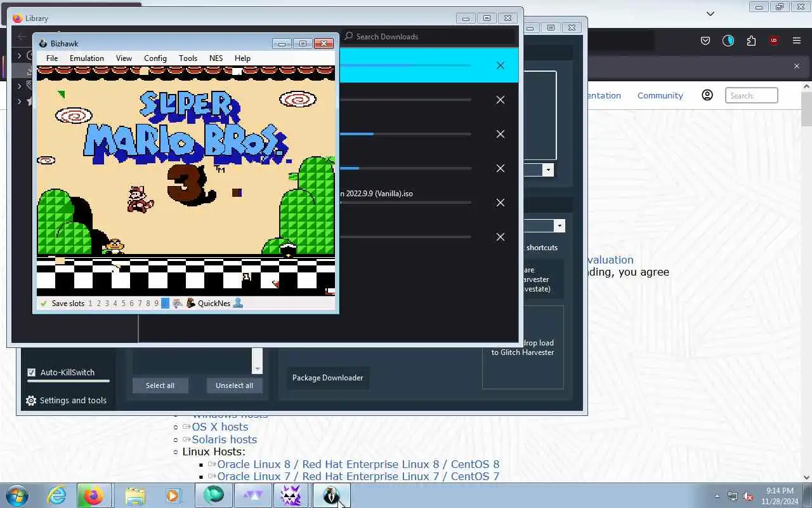Select save slot 2 in Bizhawk status bar

(x=98, y=304)
